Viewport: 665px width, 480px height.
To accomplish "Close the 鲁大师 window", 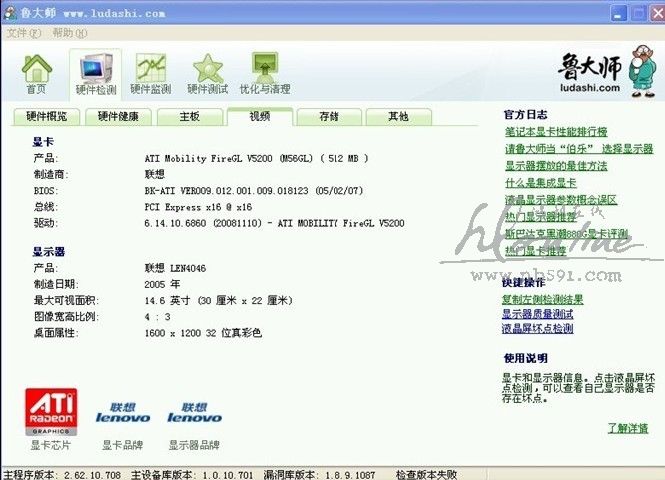I will coord(658,14).
